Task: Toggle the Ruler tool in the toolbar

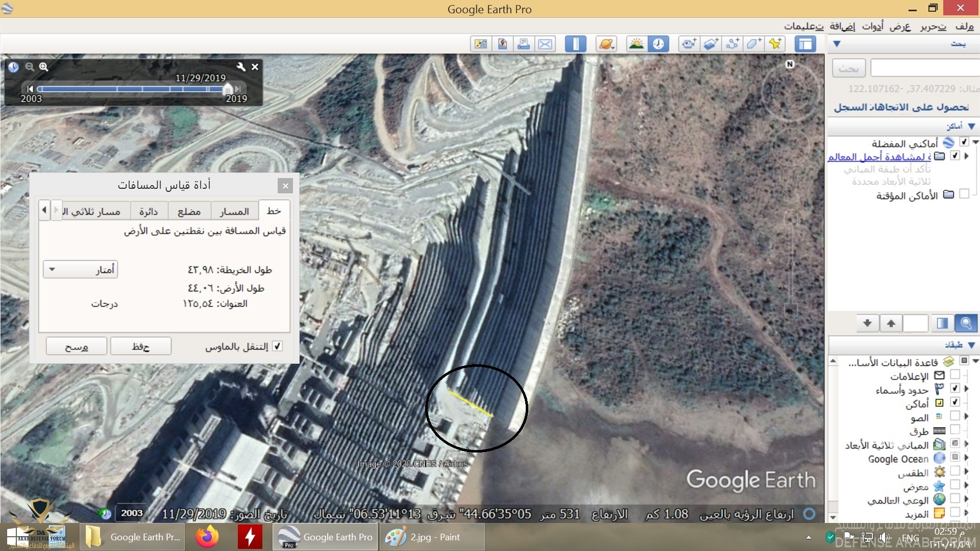Action: (x=576, y=44)
